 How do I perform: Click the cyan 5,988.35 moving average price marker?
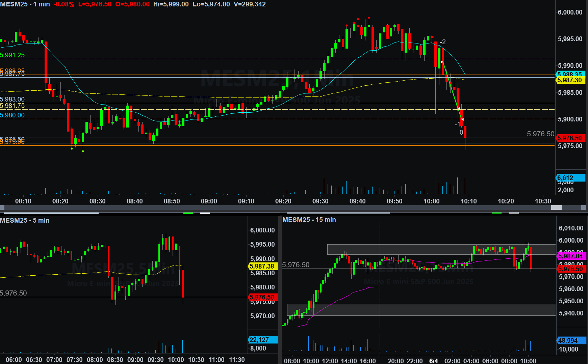pyautogui.click(x=570, y=74)
